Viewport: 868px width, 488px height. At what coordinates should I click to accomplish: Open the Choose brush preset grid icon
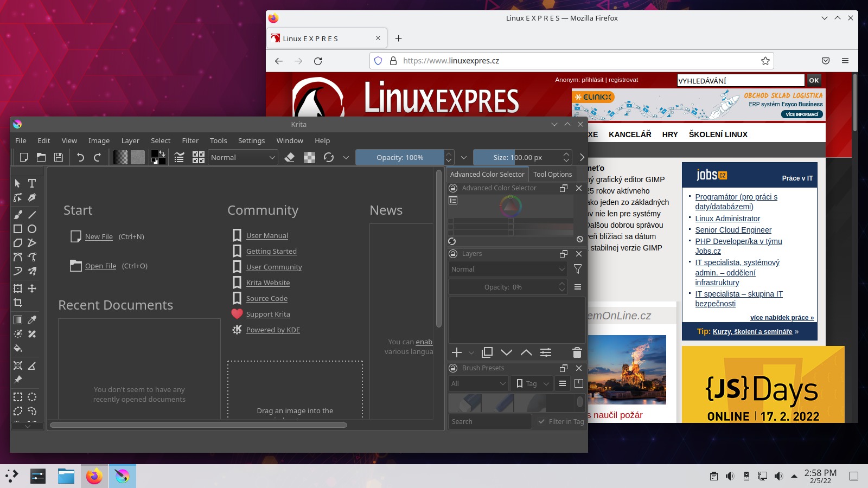199,157
